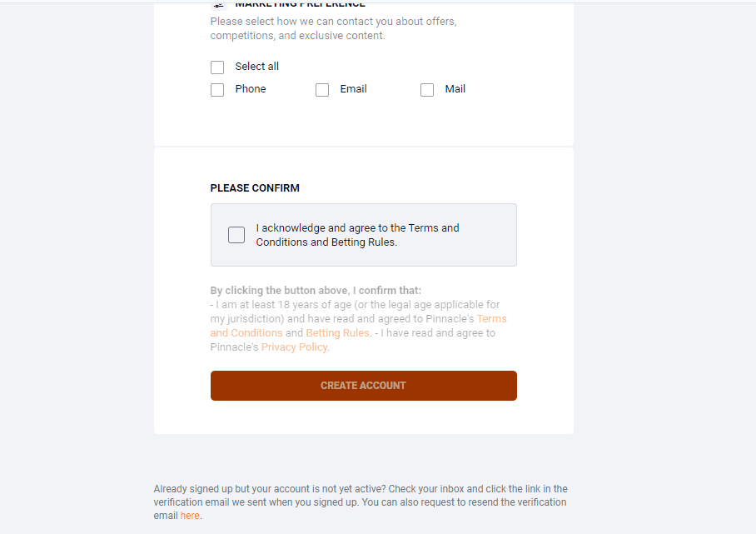The height and width of the screenshot is (534, 756).
Task: Tick the Mail contact checkbox
Action: click(427, 90)
